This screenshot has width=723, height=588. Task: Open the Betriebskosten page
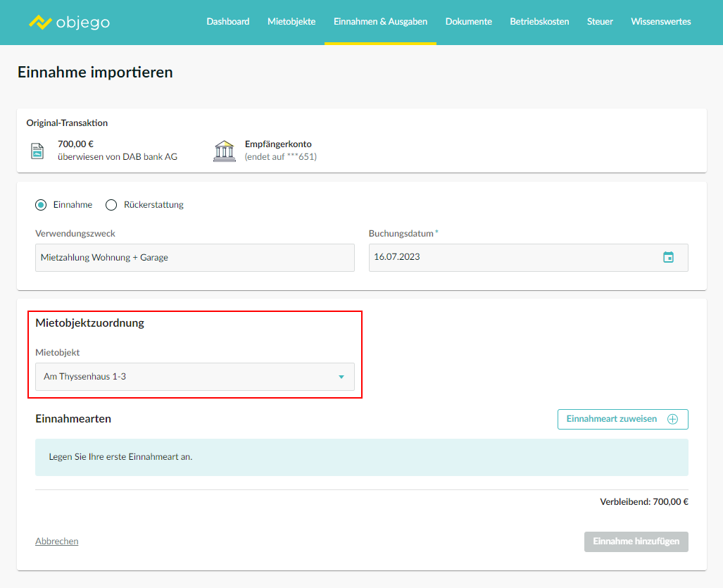coord(539,22)
